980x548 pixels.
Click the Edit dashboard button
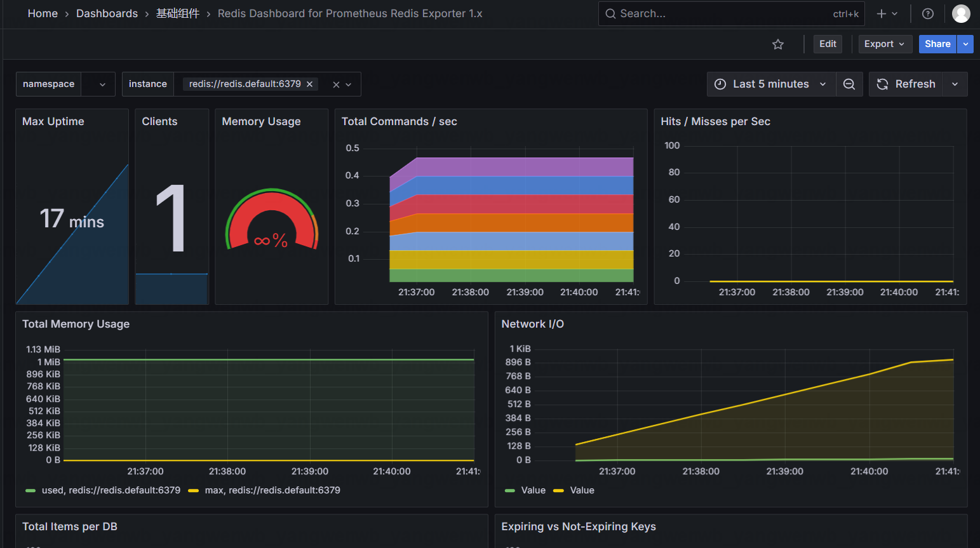(x=828, y=44)
